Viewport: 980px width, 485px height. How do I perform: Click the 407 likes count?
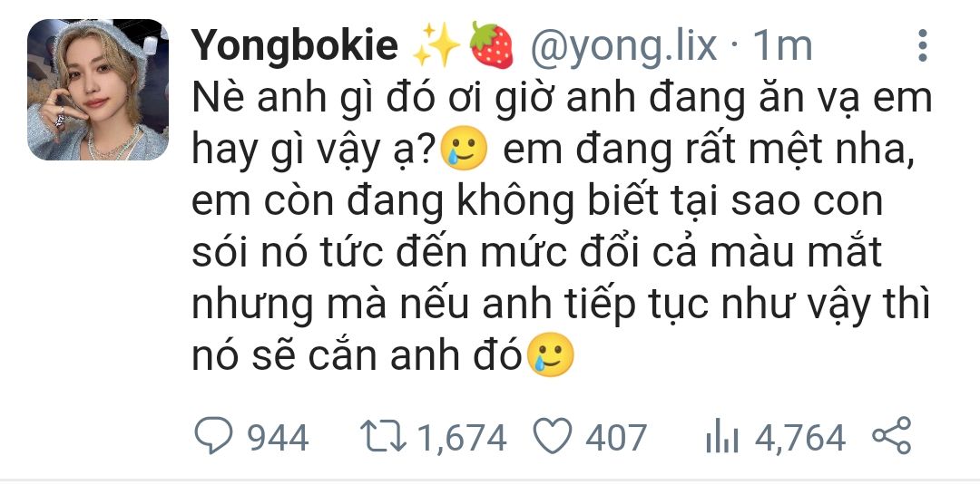coord(615,437)
